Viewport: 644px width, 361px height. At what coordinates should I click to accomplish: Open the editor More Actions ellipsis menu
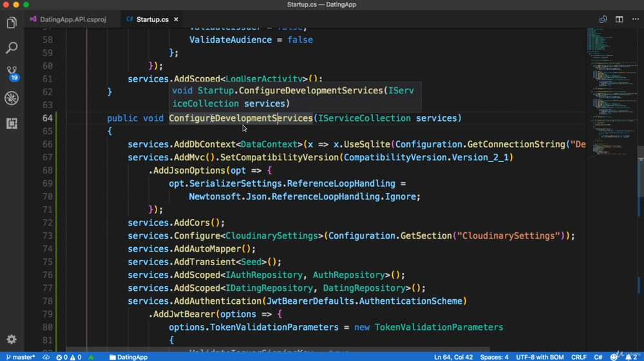pos(636,19)
